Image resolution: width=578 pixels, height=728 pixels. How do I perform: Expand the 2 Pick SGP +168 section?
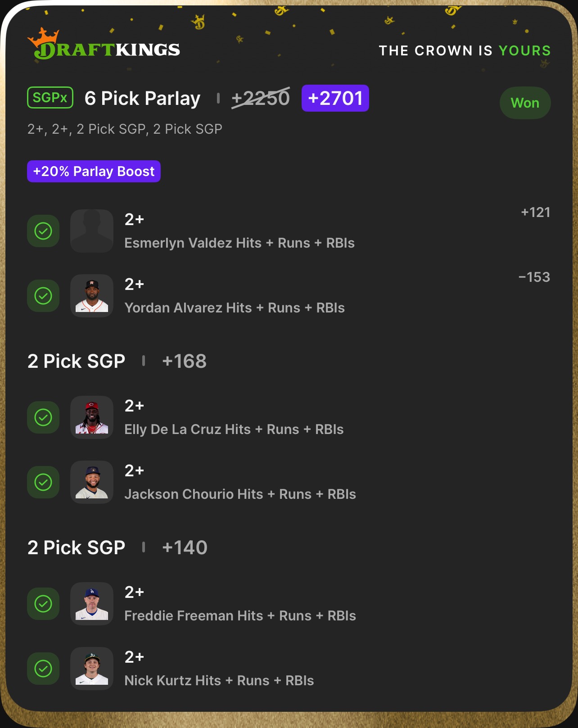[117, 361]
